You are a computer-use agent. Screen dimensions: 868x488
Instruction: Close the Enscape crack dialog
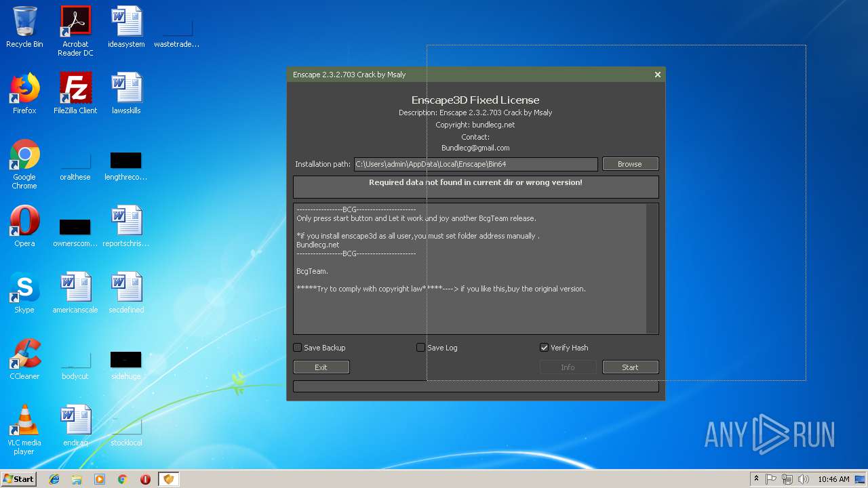point(657,75)
